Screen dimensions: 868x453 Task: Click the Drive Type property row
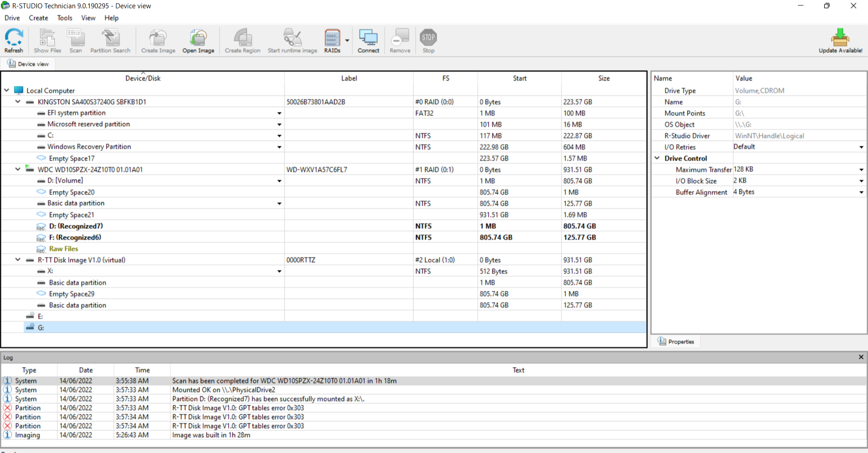coord(759,90)
